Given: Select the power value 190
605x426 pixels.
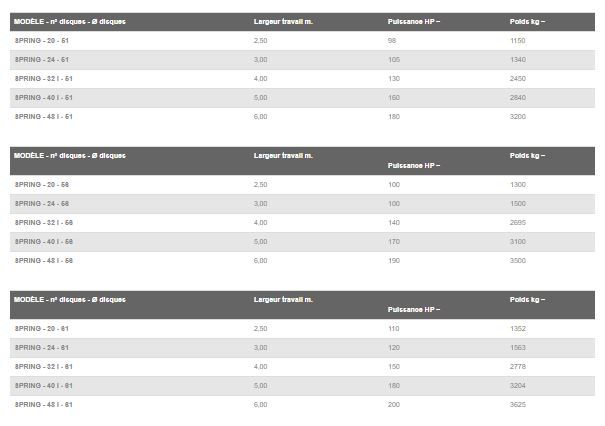Looking at the screenshot, I should coord(393,260).
